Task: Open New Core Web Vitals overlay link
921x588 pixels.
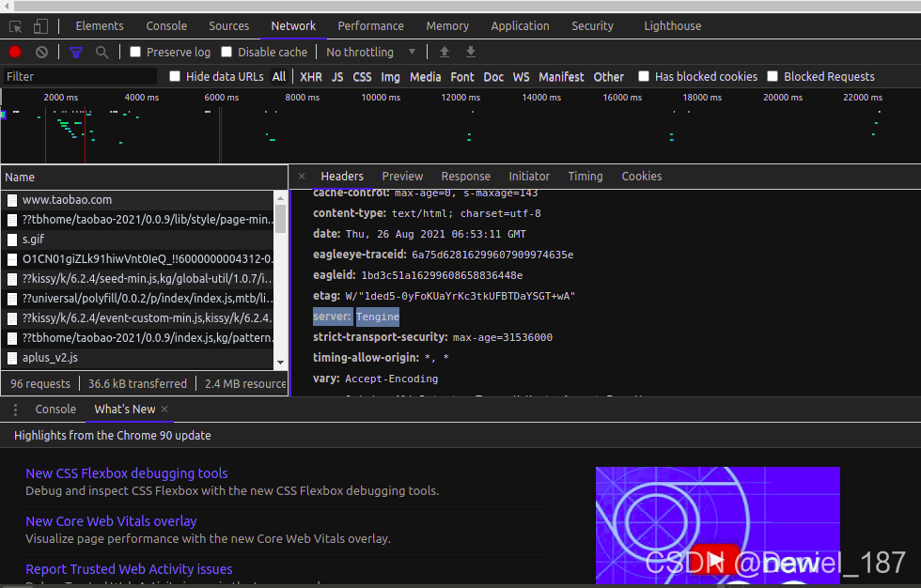Action: click(x=111, y=521)
